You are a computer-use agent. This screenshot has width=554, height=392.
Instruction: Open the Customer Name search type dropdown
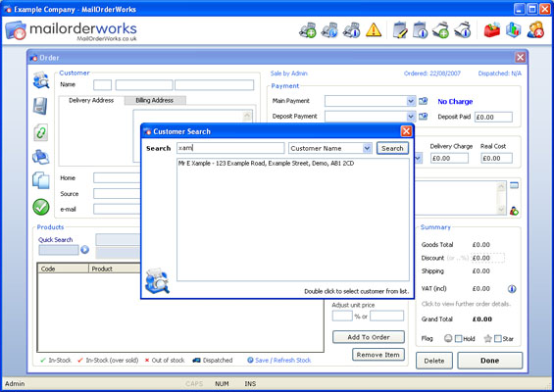[367, 148]
